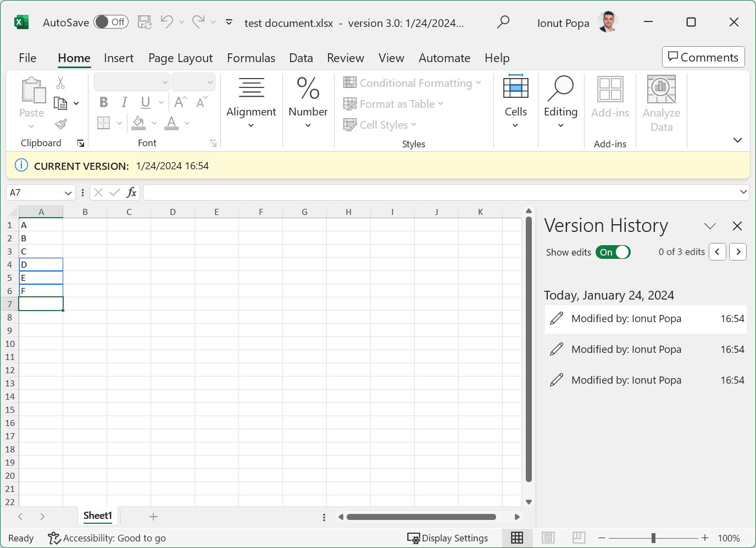This screenshot has height=548, width=756.
Task: Open the Comments button
Action: tap(703, 57)
